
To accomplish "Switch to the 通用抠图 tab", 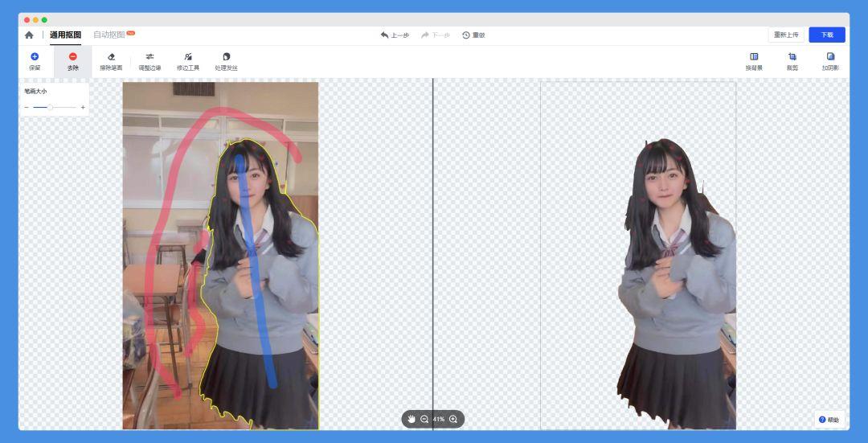I will click(65, 35).
